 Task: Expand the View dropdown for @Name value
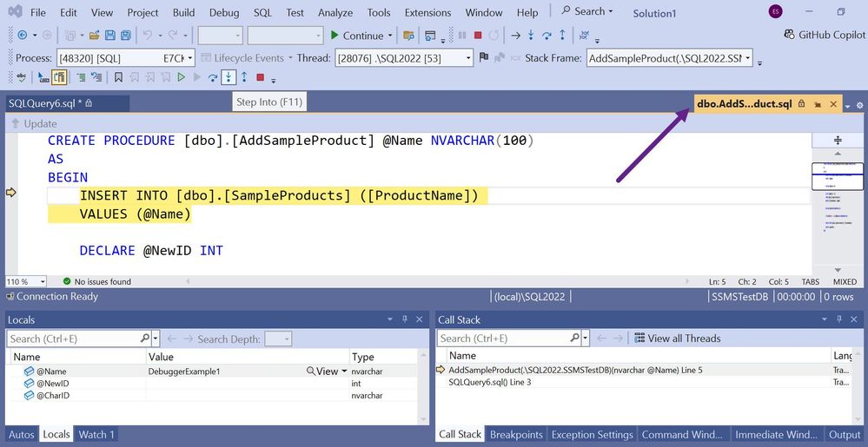point(344,371)
